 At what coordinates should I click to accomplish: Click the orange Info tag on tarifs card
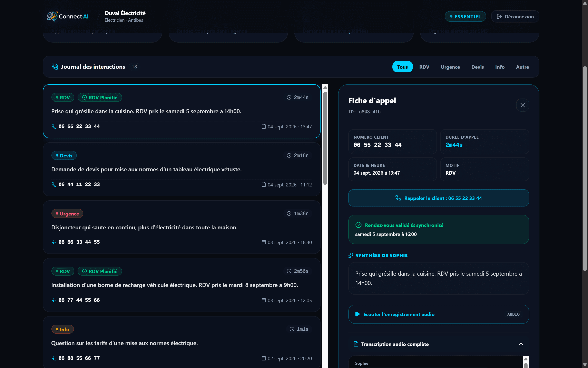[x=62, y=329]
